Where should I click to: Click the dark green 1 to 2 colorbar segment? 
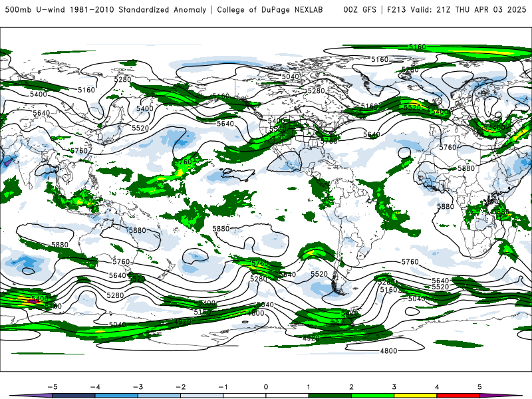pyautogui.click(x=330, y=396)
